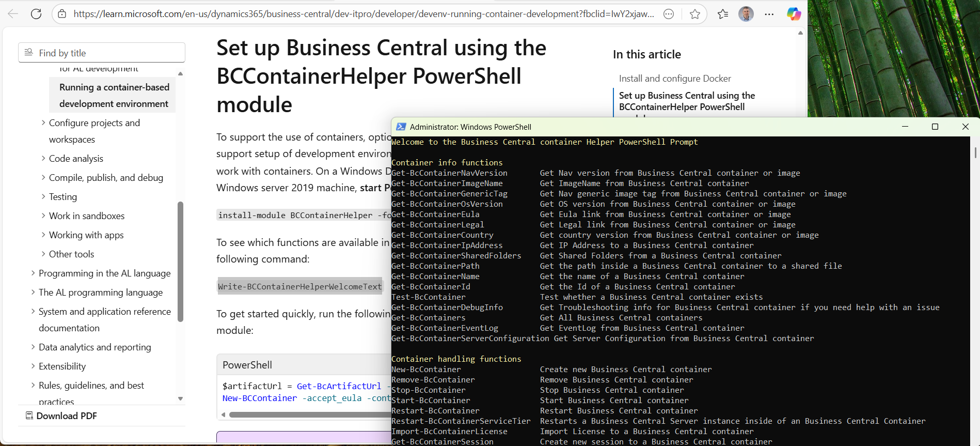
Task: Click Get-BcArtifactUrl in code sample
Action: (x=339, y=386)
